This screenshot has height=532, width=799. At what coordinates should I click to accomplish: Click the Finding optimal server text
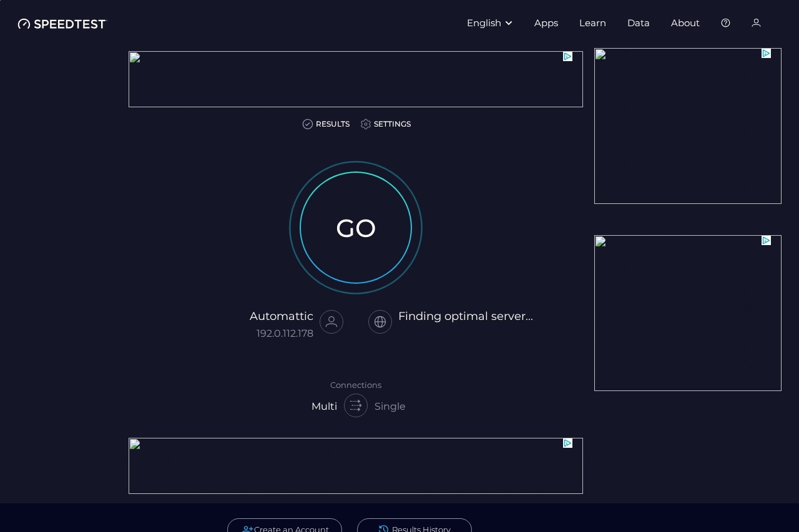pos(466,316)
